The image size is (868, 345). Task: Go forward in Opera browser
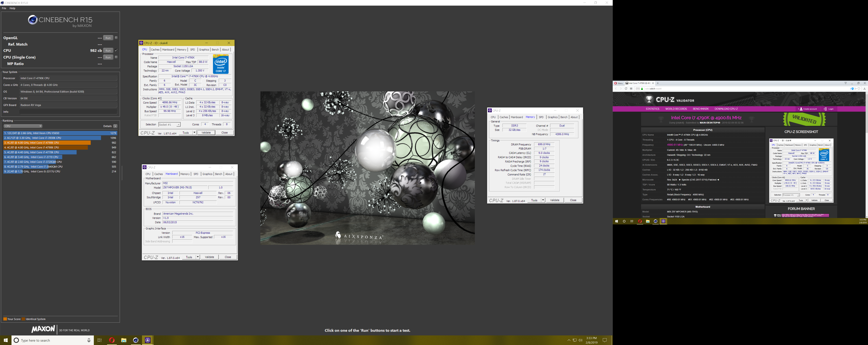tap(621, 89)
